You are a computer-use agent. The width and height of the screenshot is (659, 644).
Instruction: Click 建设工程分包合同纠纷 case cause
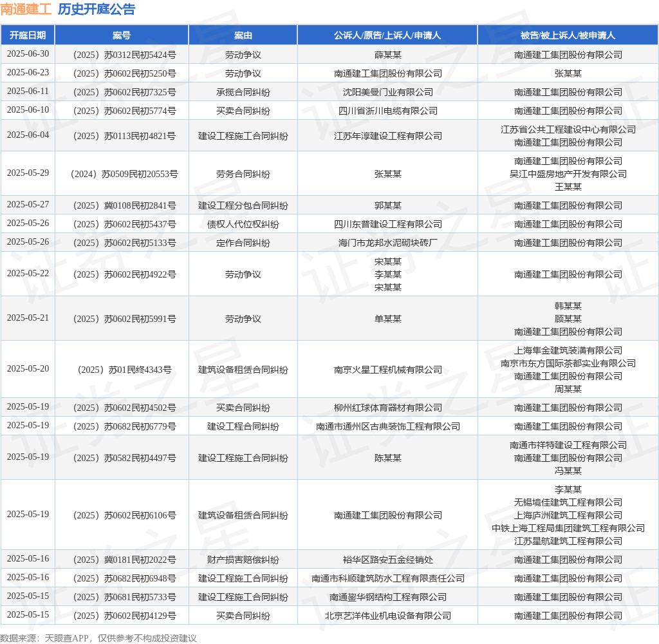[x=243, y=205]
